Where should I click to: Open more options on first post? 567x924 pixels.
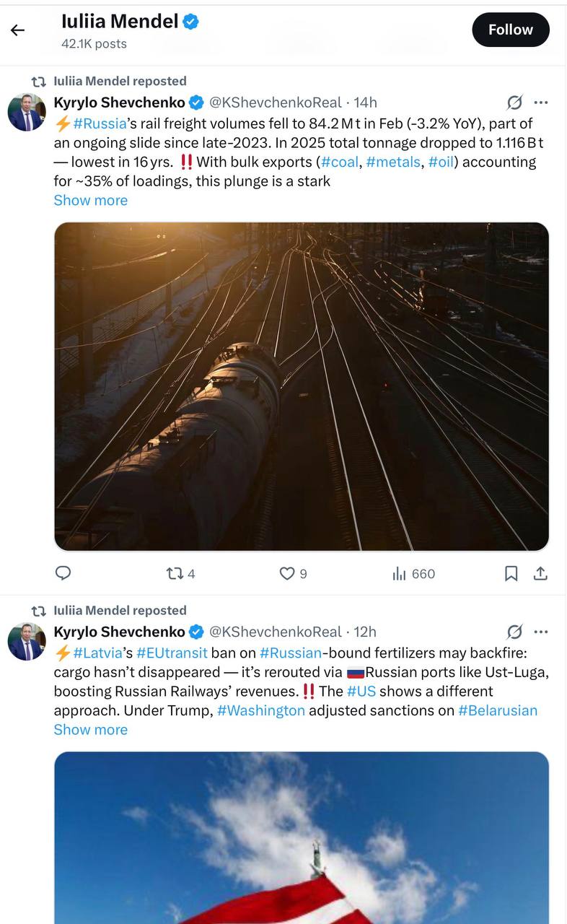(x=541, y=103)
